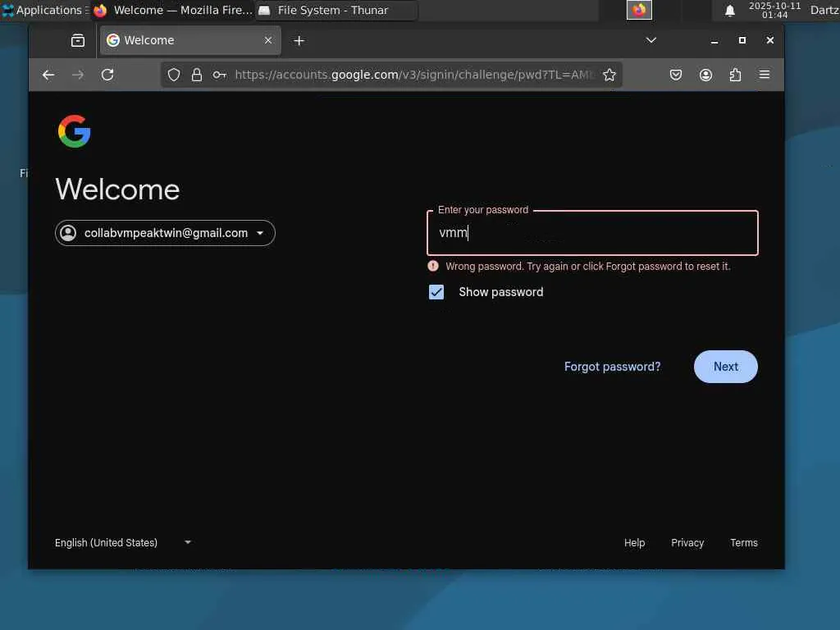
Task: Minimize the Firefox window
Action: [x=714, y=41]
